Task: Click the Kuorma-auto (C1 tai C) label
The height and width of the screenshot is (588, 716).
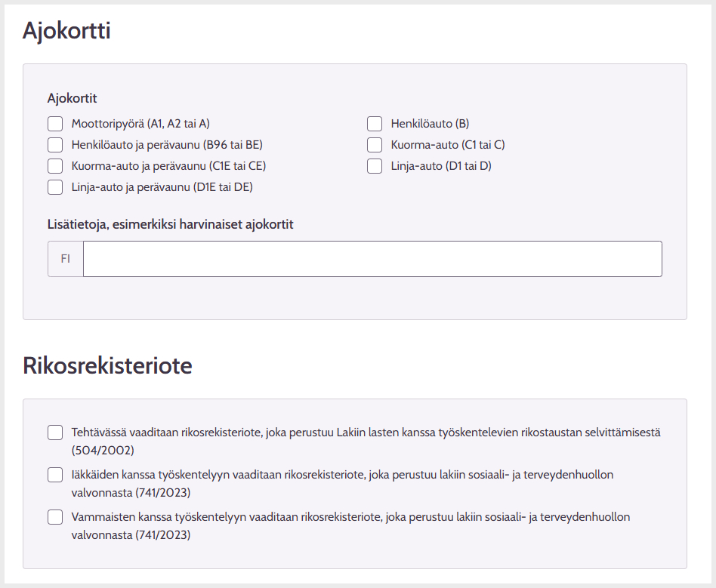Action: point(448,145)
